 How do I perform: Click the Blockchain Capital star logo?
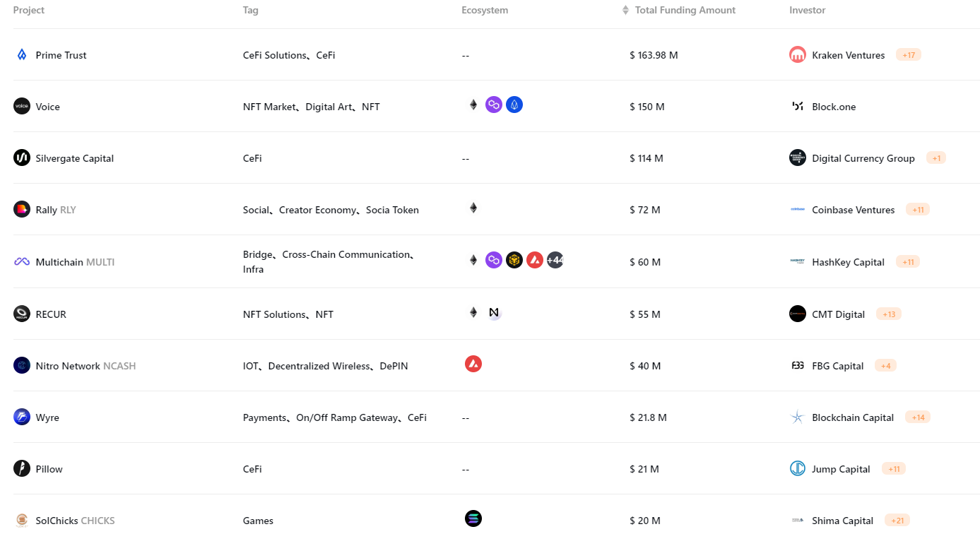[x=798, y=417]
